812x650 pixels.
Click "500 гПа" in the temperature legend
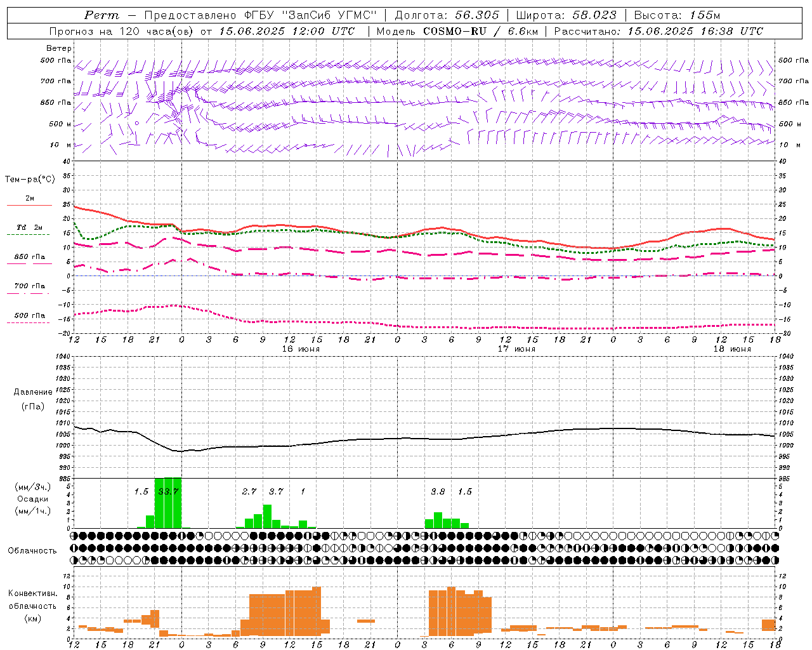point(30,315)
